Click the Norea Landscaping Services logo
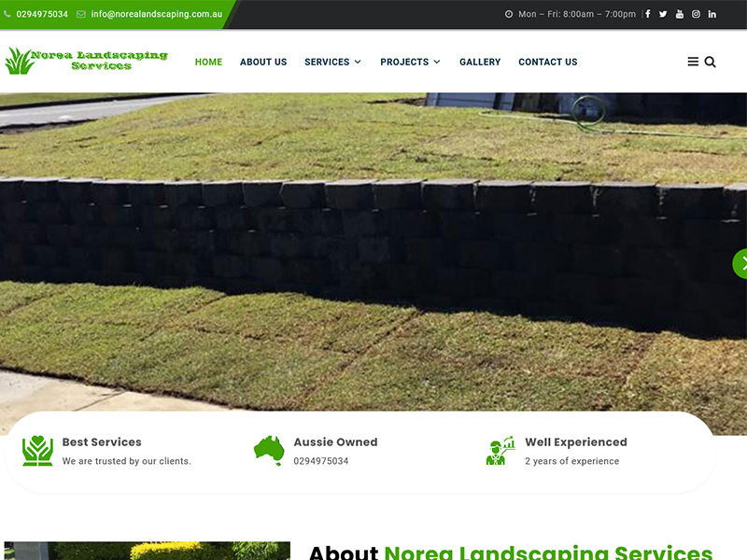Viewport: 747px width, 560px height. tap(86, 61)
